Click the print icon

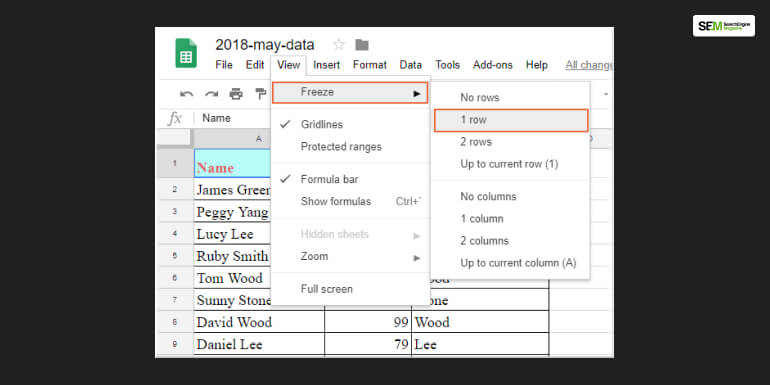pos(236,93)
